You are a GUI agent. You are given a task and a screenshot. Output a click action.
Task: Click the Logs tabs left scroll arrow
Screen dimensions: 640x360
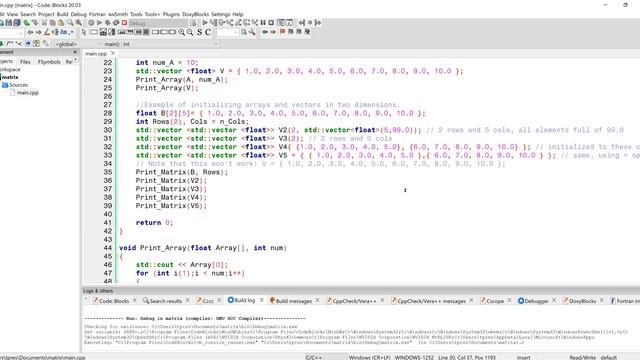point(86,300)
